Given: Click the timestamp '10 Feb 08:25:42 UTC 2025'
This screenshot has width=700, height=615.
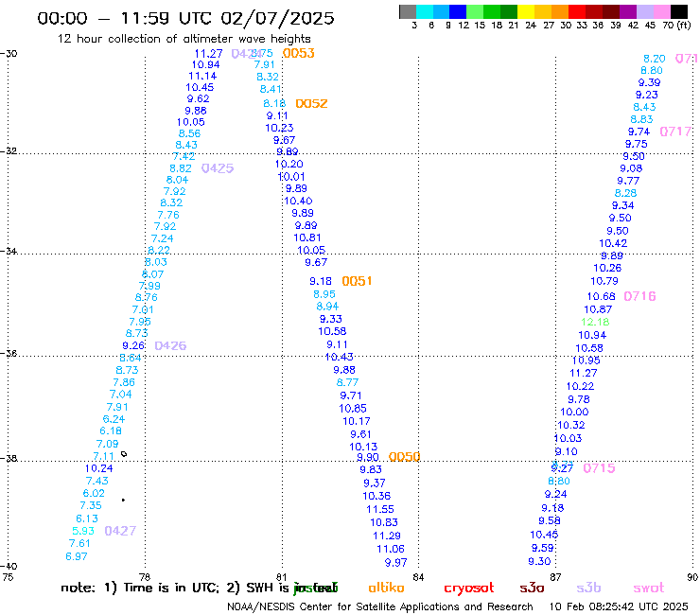Looking at the screenshot, I should 619,607.
